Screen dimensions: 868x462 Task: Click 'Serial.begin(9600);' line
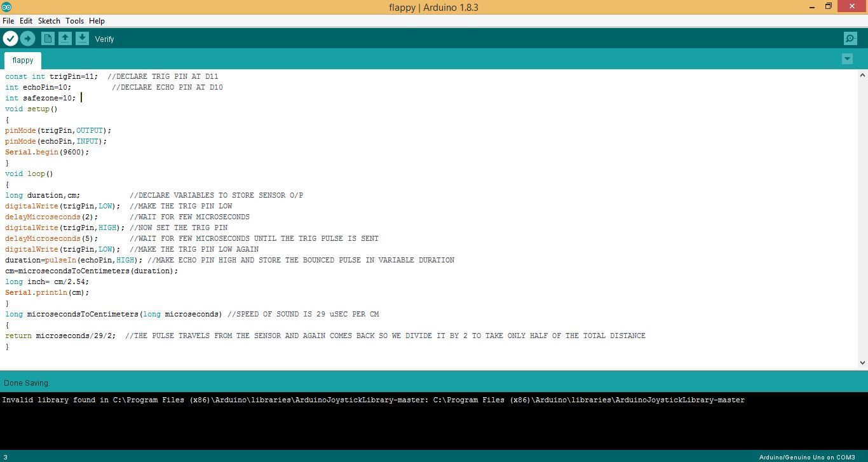click(x=47, y=152)
